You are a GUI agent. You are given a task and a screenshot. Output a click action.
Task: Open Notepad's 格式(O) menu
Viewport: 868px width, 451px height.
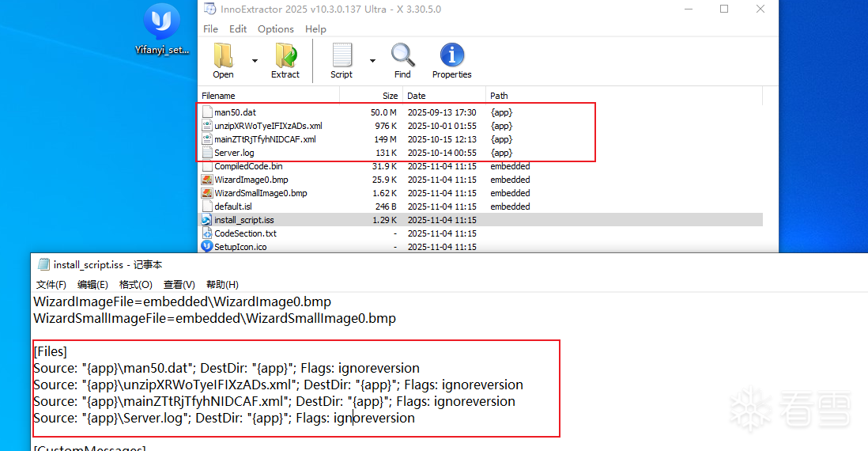click(136, 284)
